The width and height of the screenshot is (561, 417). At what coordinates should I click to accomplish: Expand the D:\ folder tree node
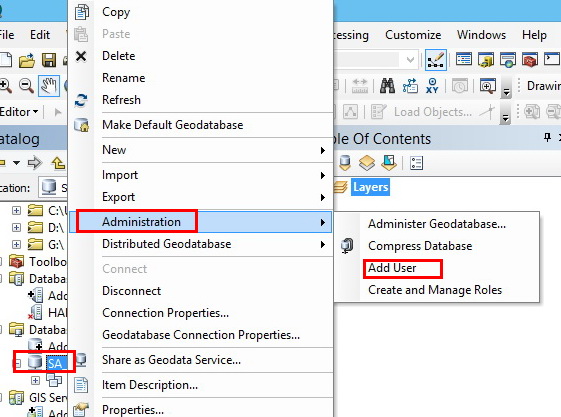point(16,227)
